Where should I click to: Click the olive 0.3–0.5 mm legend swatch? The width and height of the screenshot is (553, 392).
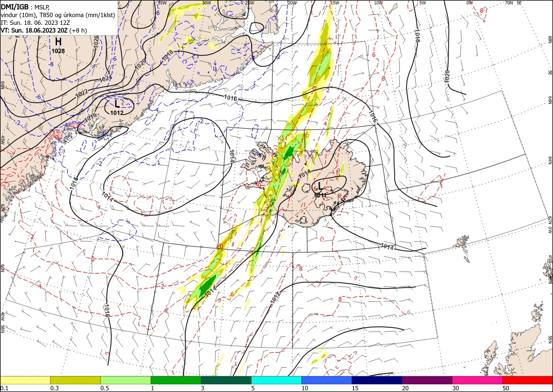tap(75, 380)
